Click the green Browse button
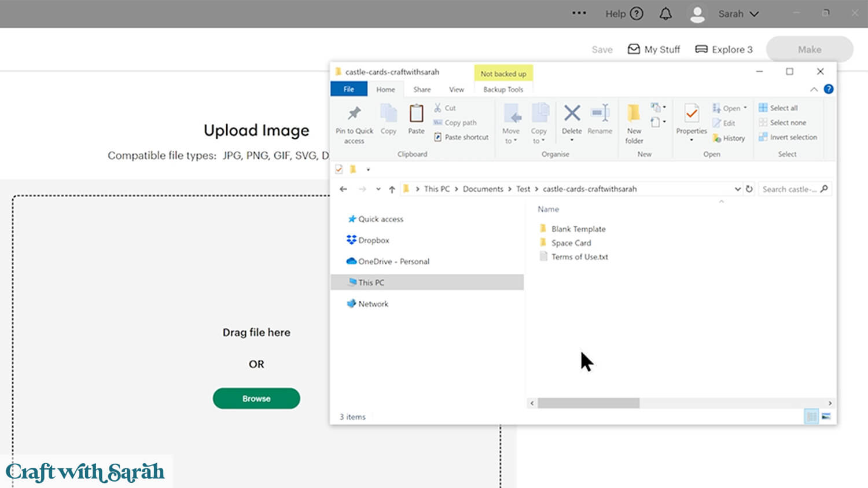The height and width of the screenshot is (488, 868). click(256, 398)
